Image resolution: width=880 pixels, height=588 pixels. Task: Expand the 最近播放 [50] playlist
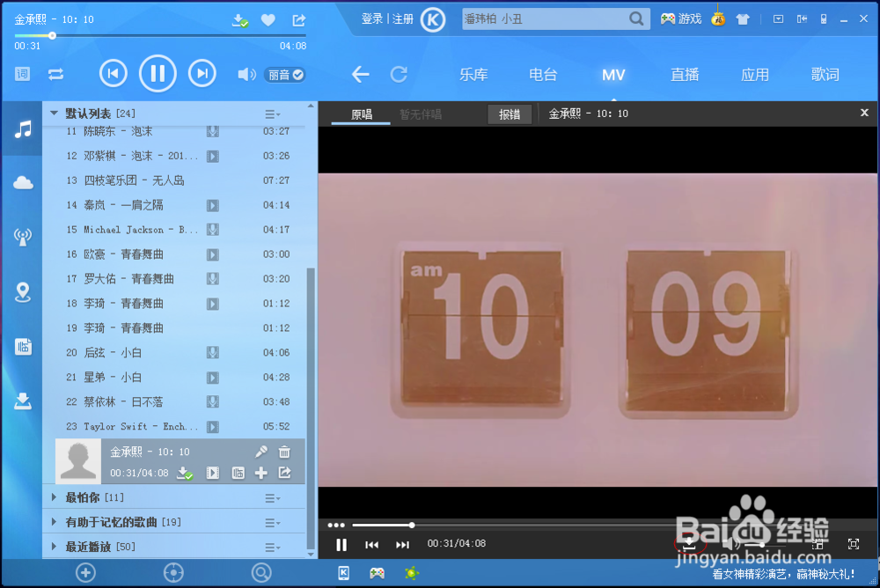tap(53, 546)
